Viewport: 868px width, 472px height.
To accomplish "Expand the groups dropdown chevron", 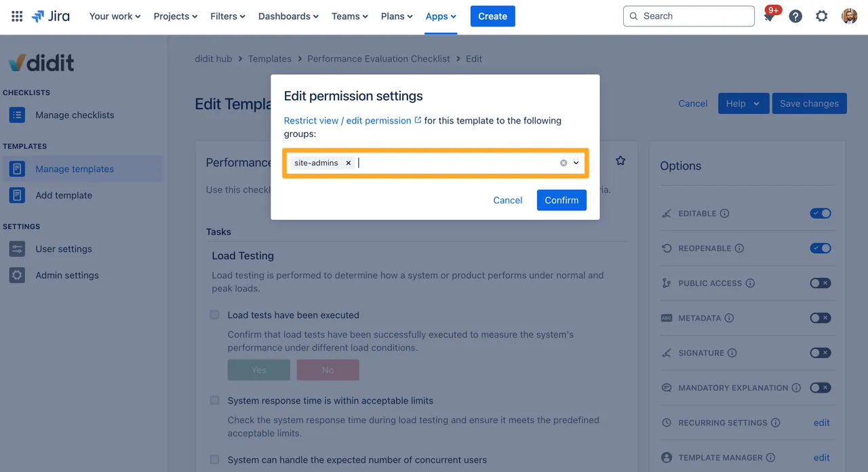I will 576,163.
